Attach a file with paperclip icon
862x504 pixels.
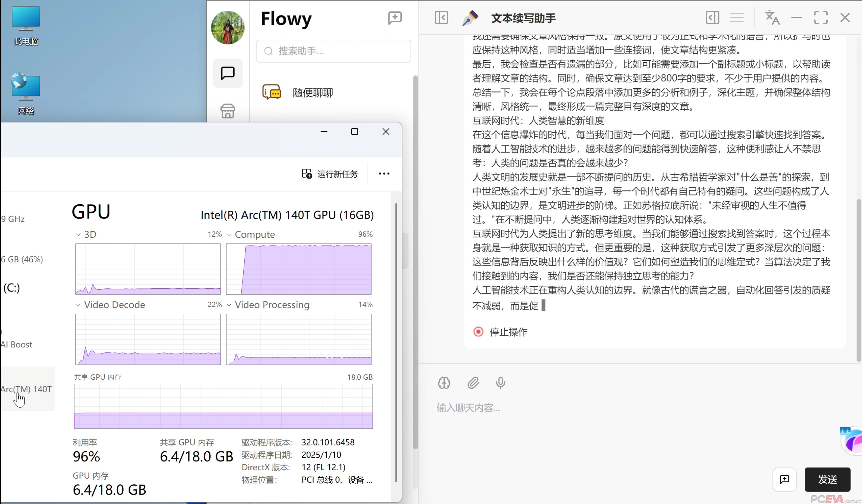click(x=473, y=383)
